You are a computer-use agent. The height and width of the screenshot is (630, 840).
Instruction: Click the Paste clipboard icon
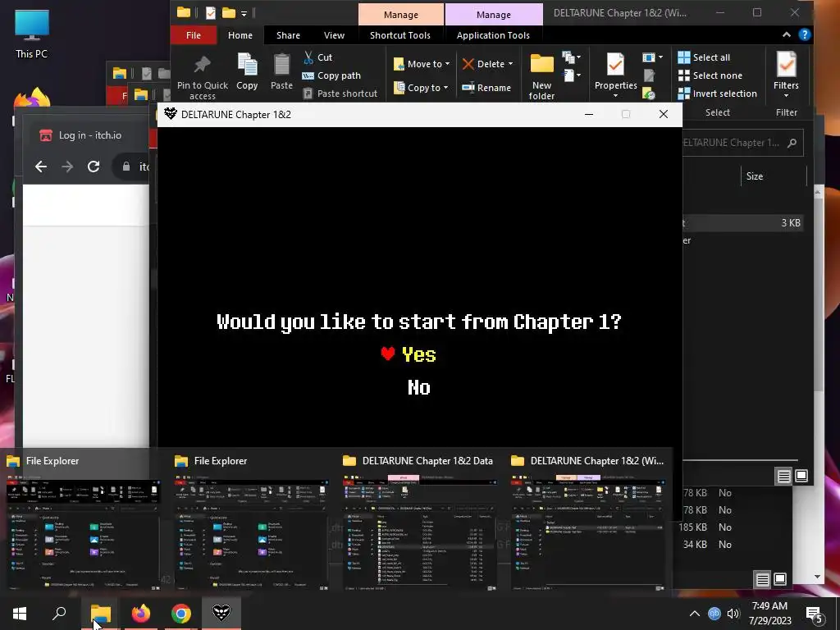[281, 64]
